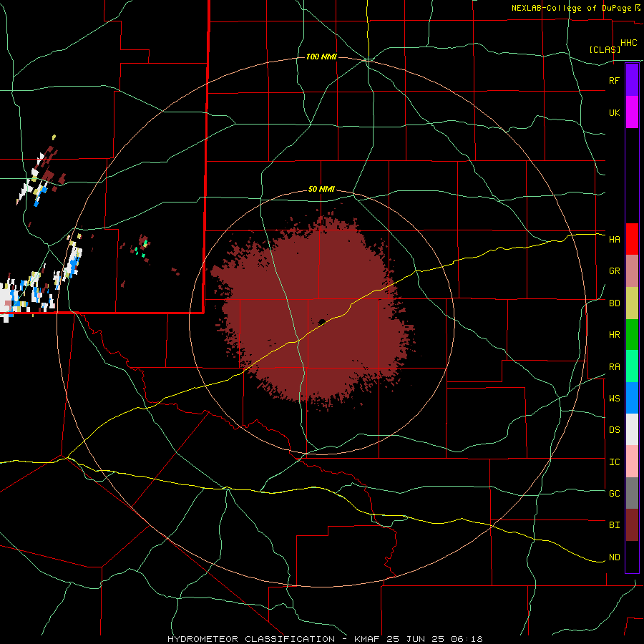Click the GR legend label
The width and height of the screenshot is (644, 644).
[614, 271]
